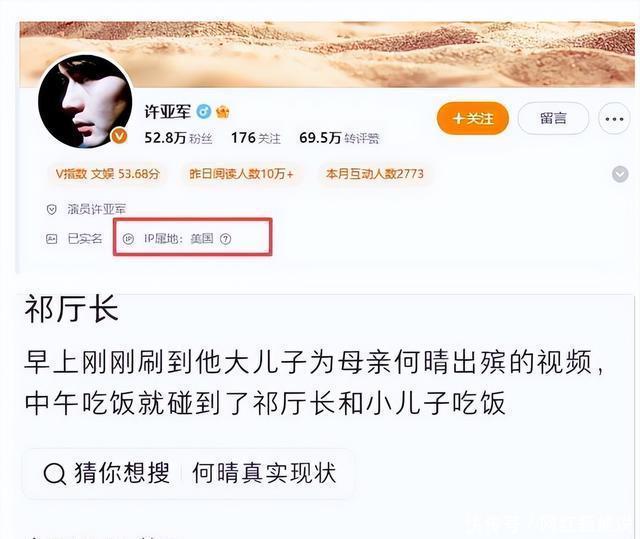This screenshot has height=539, width=640.
Task: Click the question mark help icon after 美国
Action: (x=225, y=239)
